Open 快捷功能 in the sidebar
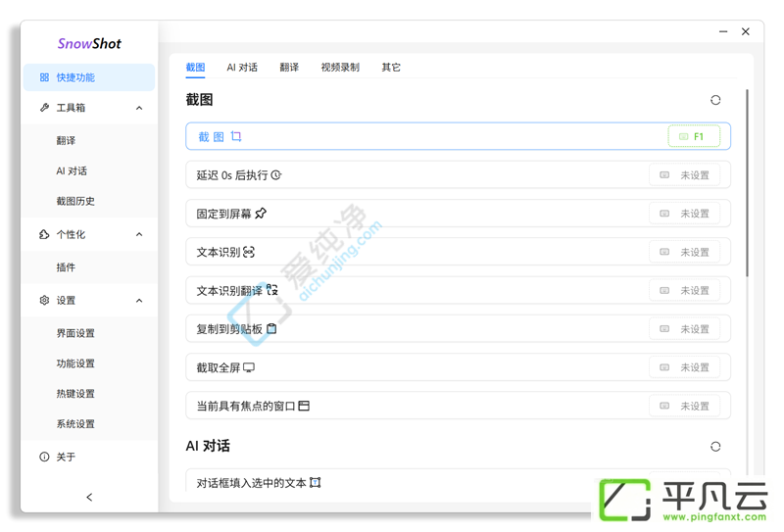The width and height of the screenshot is (784, 532). click(89, 77)
